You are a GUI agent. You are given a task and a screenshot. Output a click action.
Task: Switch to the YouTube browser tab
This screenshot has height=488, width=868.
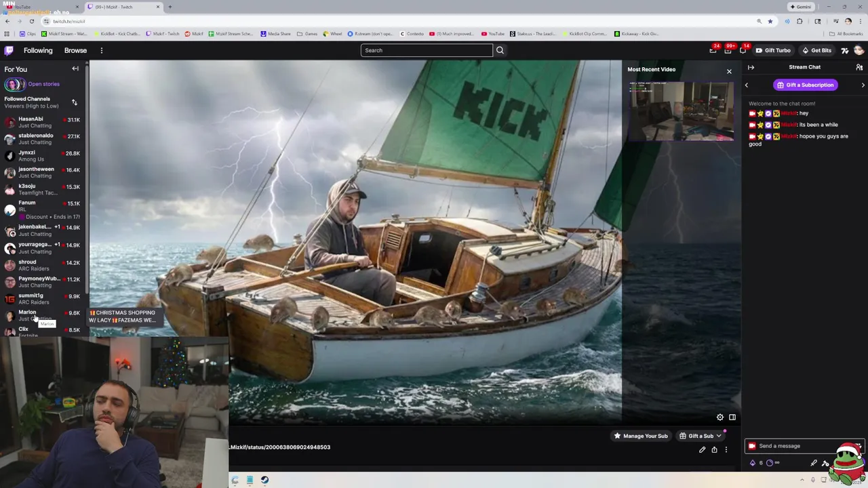coord(41,7)
